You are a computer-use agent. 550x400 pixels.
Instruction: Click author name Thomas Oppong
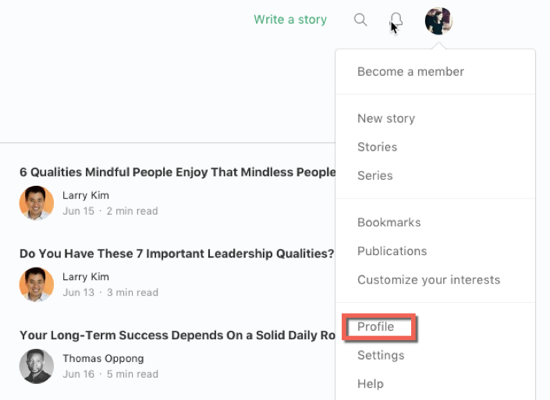pos(103,359)
